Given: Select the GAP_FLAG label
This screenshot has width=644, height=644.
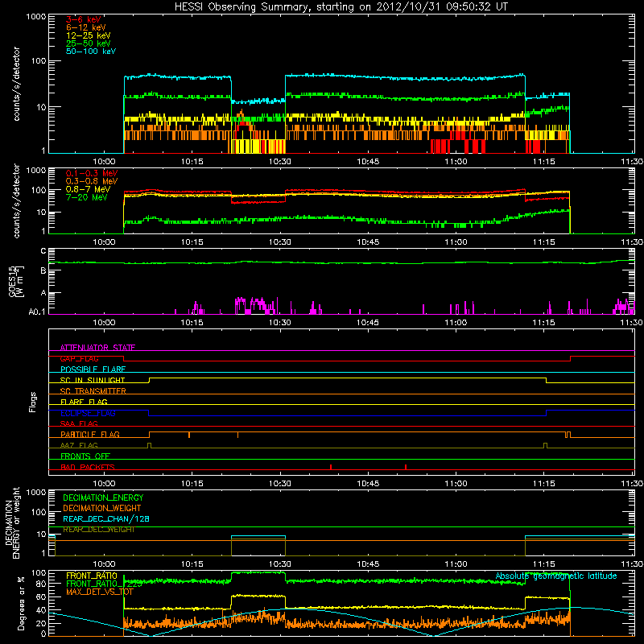Looking at the screenshot, I should (x=79, y=358).
